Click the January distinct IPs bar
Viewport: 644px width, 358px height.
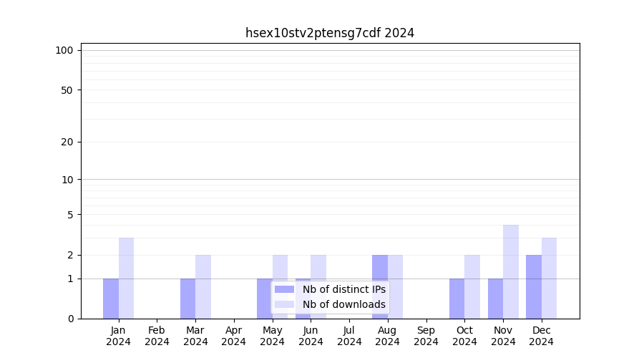tap(111, 299)
